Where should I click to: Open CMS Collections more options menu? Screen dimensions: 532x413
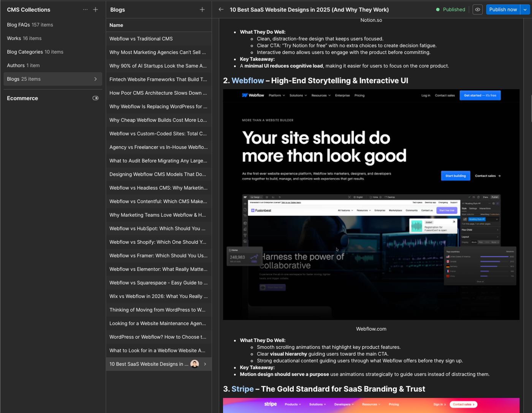point(85,9)
